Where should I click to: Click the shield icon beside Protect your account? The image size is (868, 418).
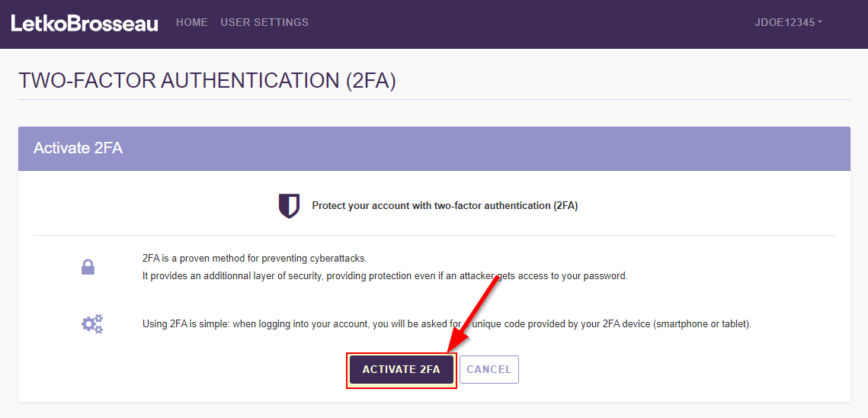tap(289, 206)
